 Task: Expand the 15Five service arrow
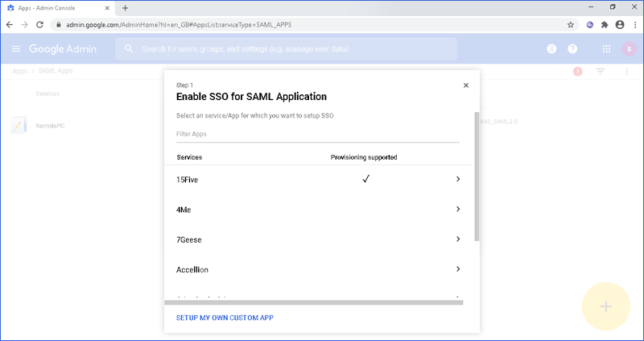coord(458,179)
